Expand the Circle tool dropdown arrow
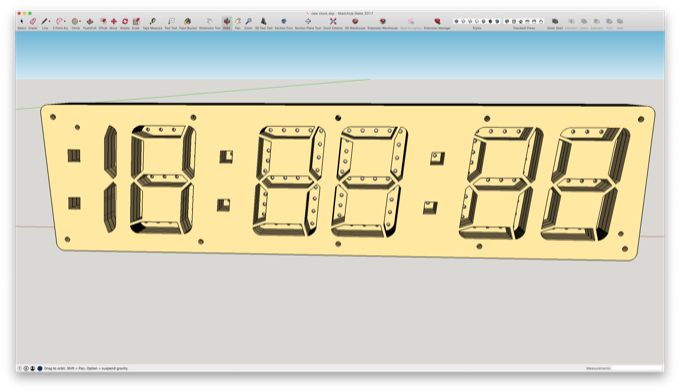The height and width of the screenshot is (392, 680). click(x=80, y=22)
